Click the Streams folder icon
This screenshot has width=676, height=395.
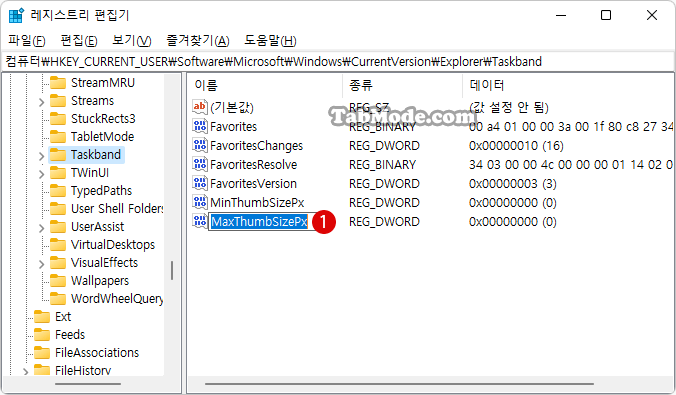pyautogui.click(x=58, y=100)
